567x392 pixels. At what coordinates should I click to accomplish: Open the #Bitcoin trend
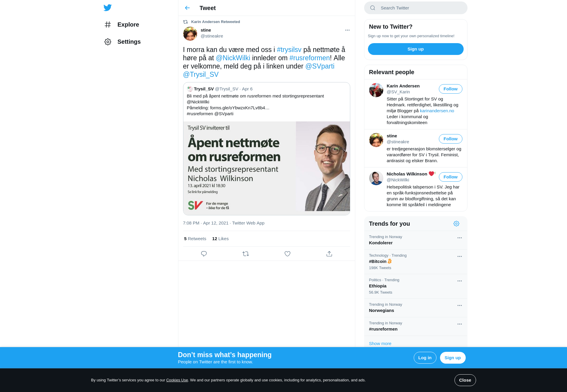point(416,262)
